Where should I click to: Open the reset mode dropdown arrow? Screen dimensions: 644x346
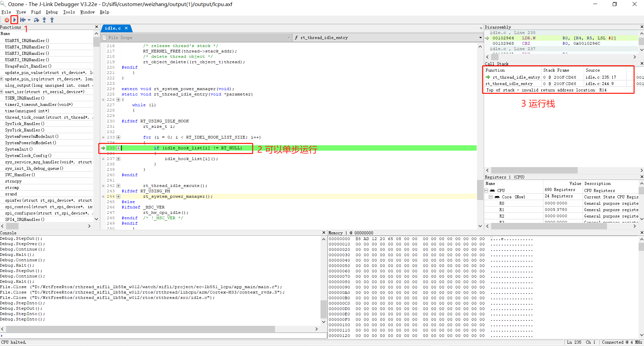point(29,20)
